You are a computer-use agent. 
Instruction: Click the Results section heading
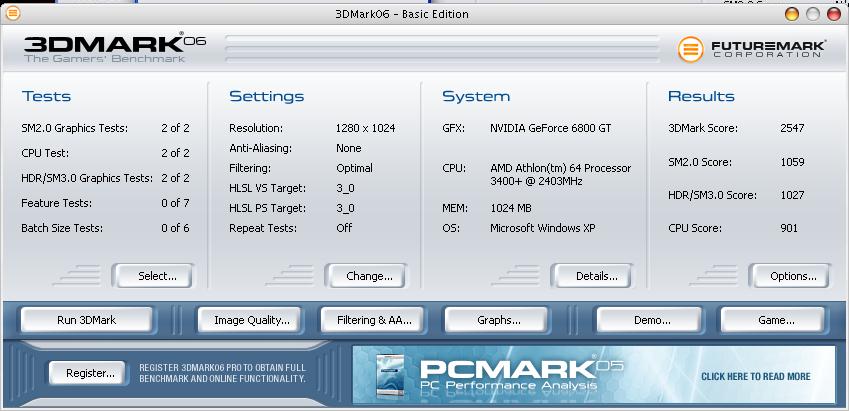tap(701, 96)
